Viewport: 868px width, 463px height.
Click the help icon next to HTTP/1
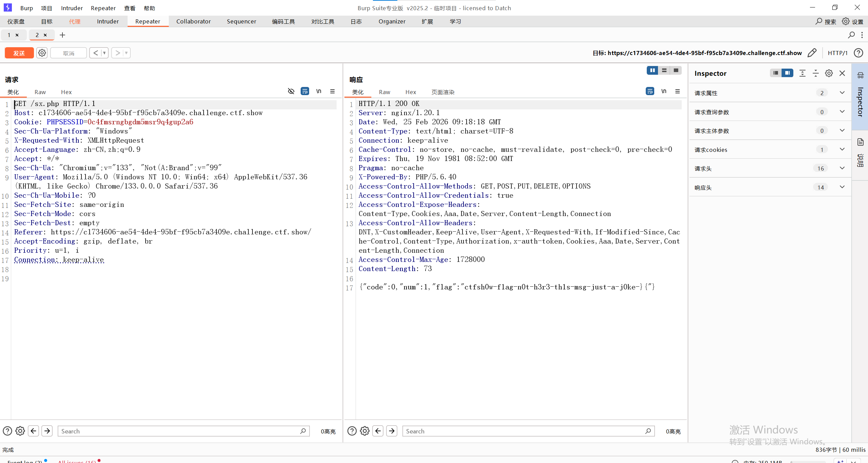point(858,53)
